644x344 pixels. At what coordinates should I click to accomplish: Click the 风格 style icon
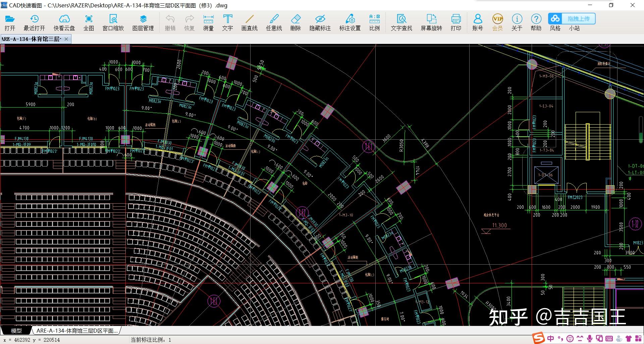[555, 18]
